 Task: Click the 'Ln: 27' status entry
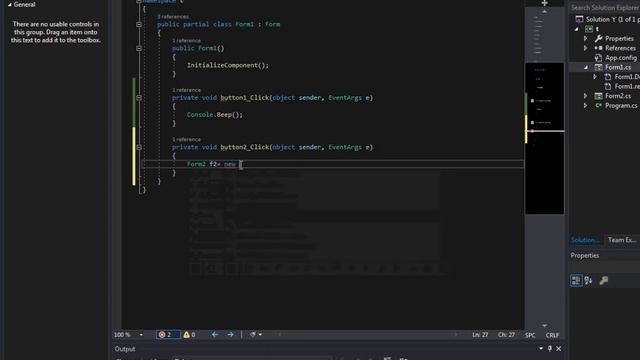(480, 335)
